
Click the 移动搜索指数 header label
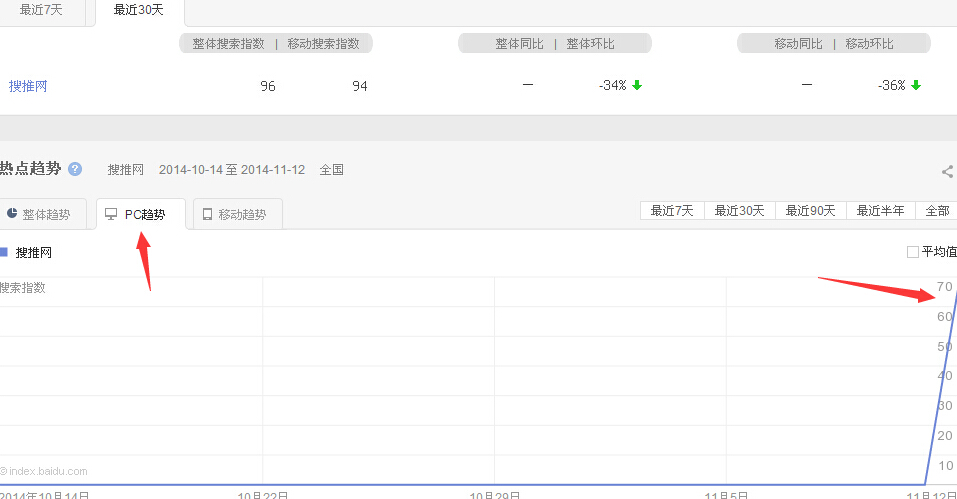[x=323, y=44]
